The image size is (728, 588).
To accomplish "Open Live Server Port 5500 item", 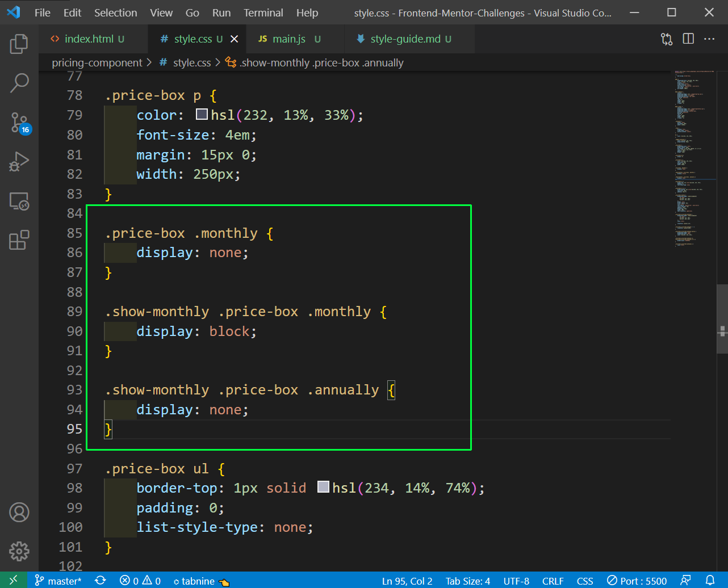I will pyautogui.click(x=637, y=581).
